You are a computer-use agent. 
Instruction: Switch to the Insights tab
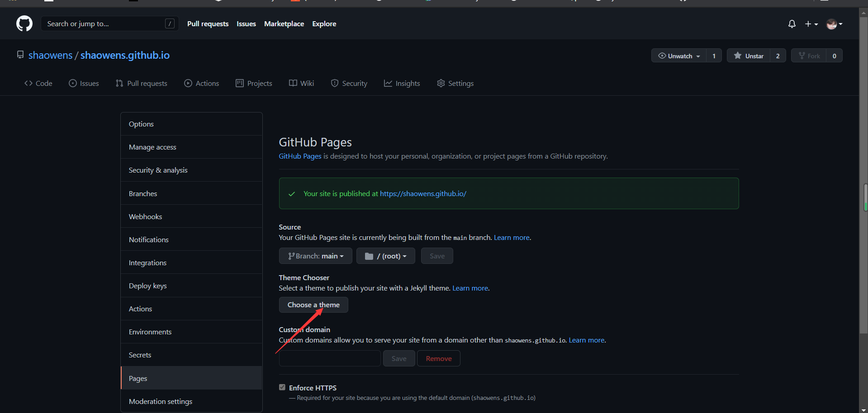click(402, 83)
